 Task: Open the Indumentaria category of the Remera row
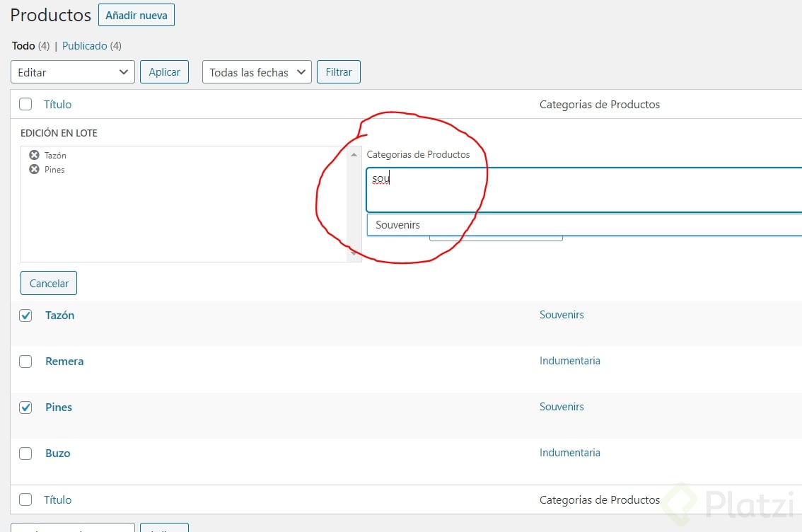[570, 361]
